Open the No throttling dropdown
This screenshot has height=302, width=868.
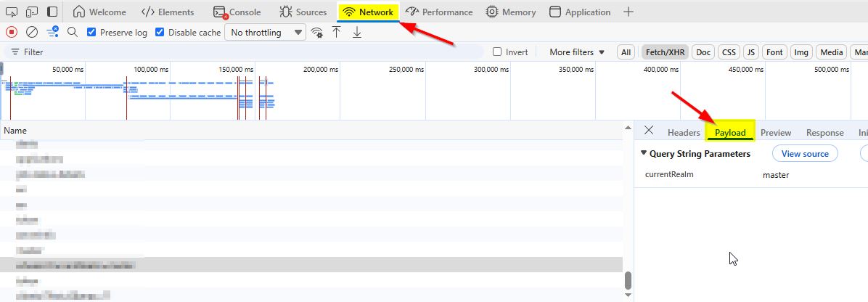(x=266, y=32)
